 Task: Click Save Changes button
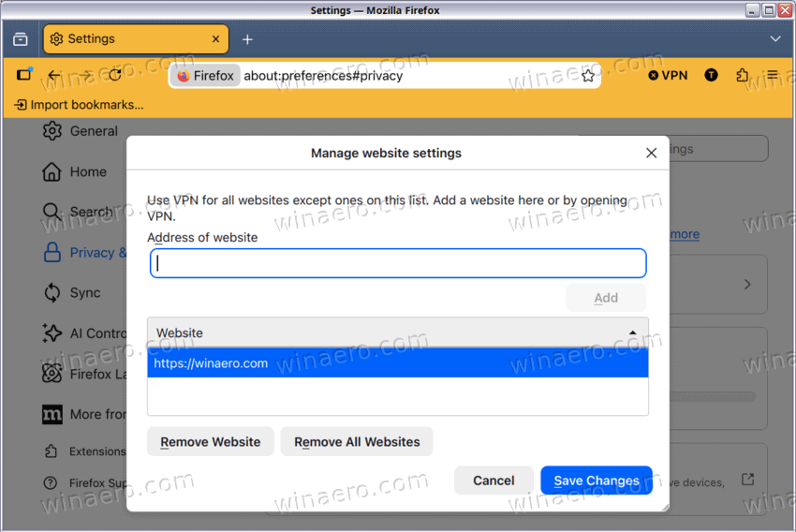click(597, 480)
